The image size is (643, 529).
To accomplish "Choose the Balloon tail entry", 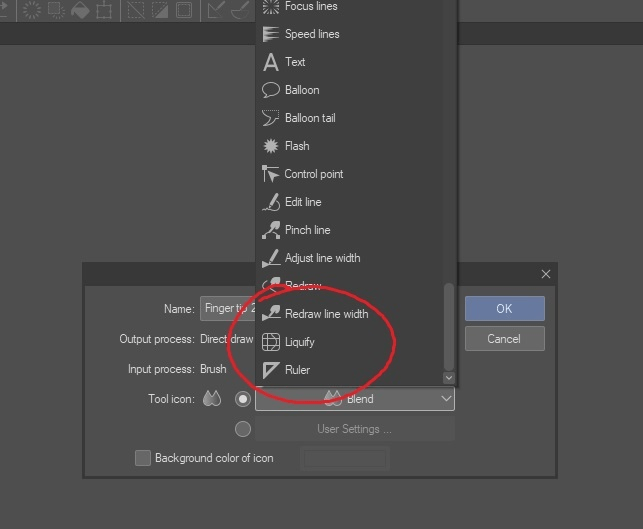I will [x=349, y=118].
